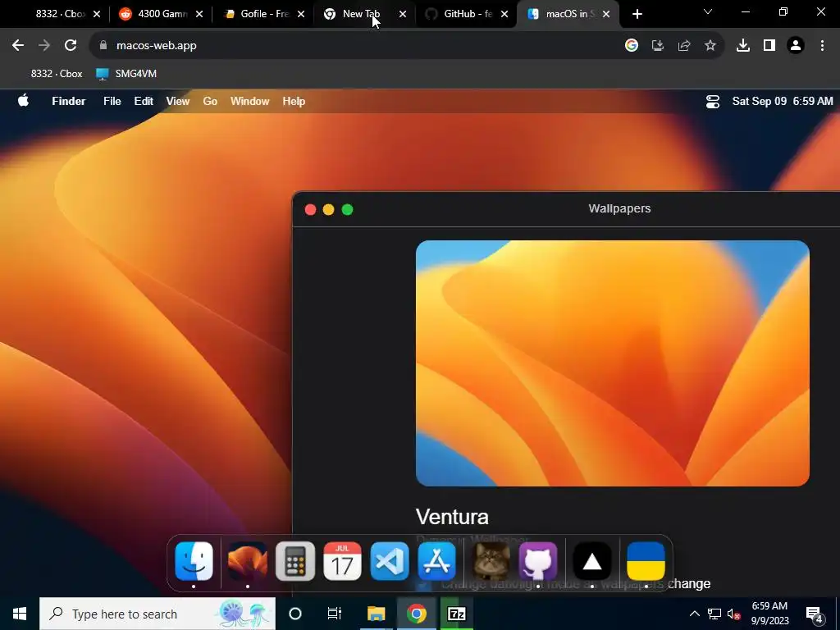Click the muted volume tray icon
The width and height of the screenshot is (840, 630).
coord(733,614)
